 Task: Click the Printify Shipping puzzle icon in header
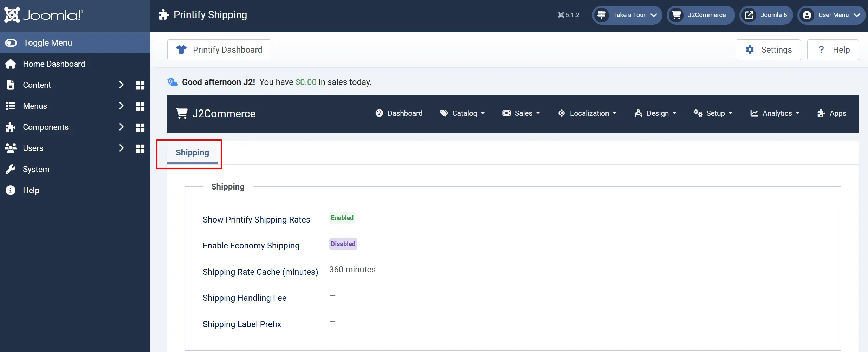click(164, 15)
